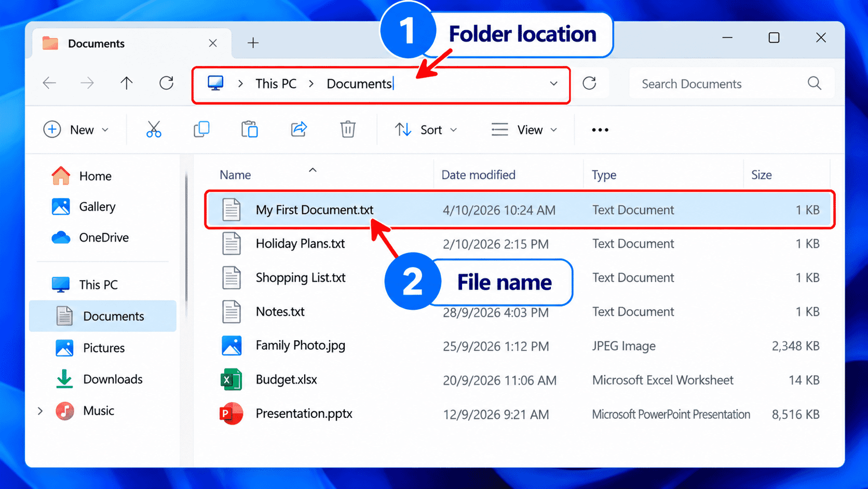Sort by the Name column header
The width and height of the screenshot is (868, 489).
[x=235, y=175]
